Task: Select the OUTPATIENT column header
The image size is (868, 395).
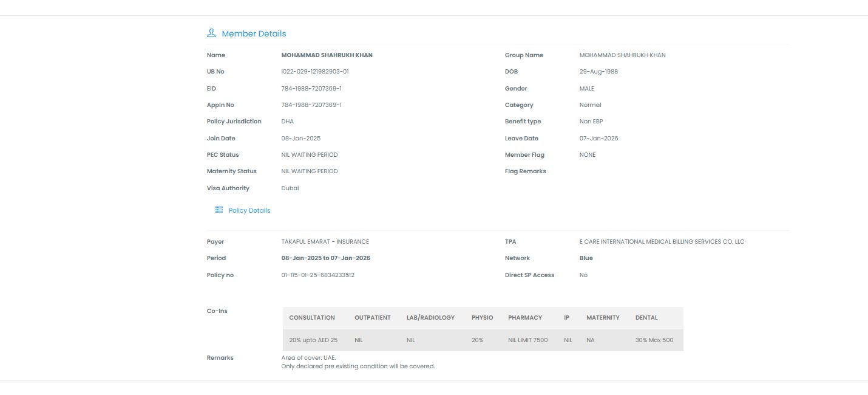Action: [x=373, y=318]
